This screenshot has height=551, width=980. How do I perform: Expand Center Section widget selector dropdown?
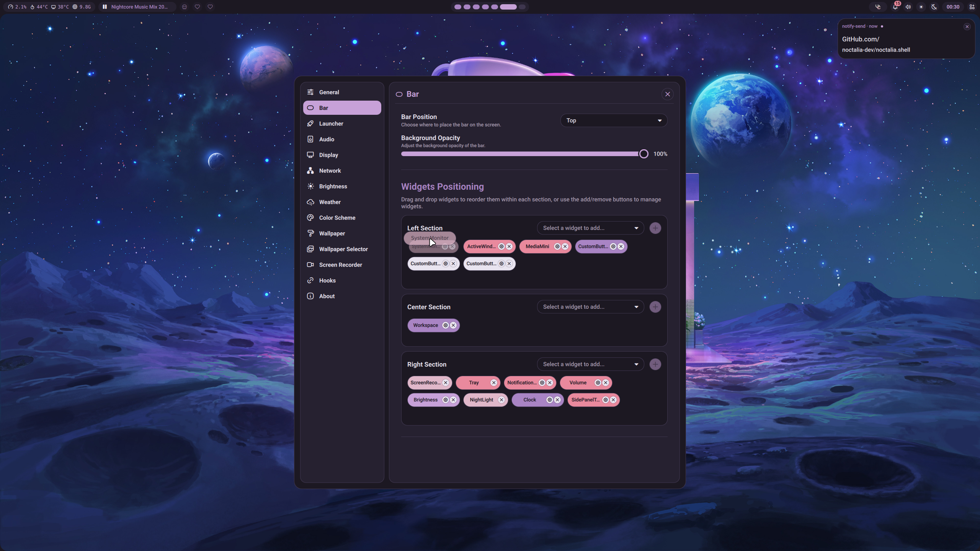(x=590, y=307)
